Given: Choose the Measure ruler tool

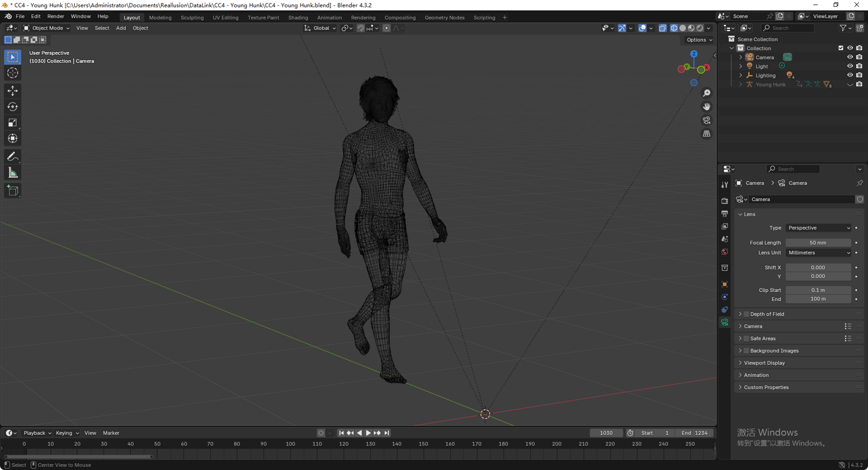Looking at the screenshot, I should pyautogui.click(x=13, y=173).
